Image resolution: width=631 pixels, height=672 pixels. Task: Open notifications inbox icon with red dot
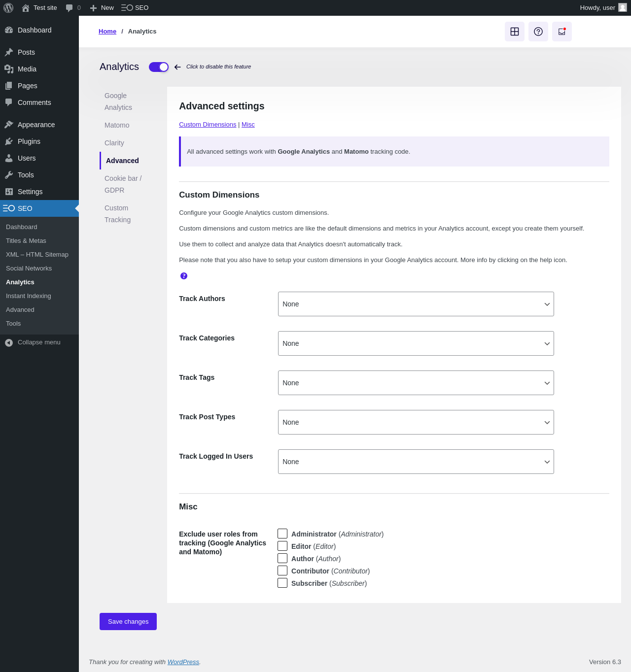pos(562,32)
